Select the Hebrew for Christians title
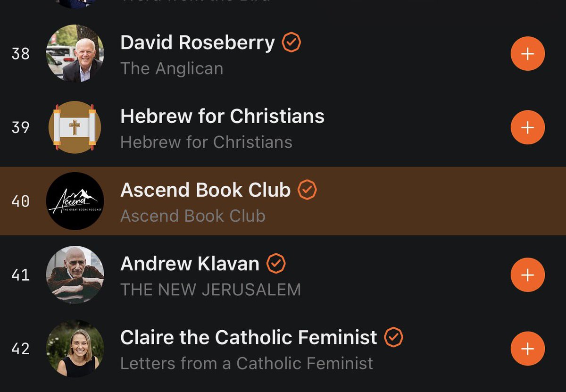The image size is (566, 392). 223,116
